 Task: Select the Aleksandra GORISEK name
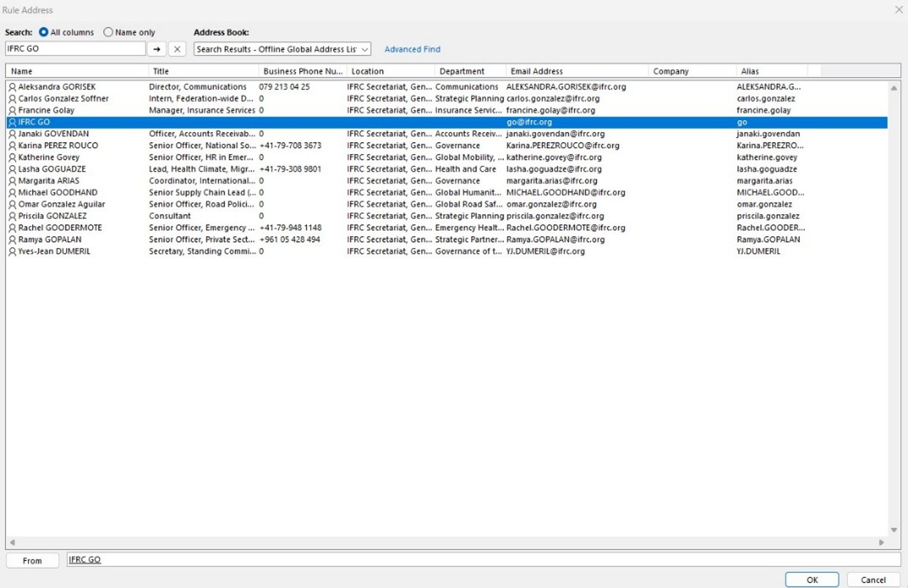pyautogui.click(x=57, y=87)
